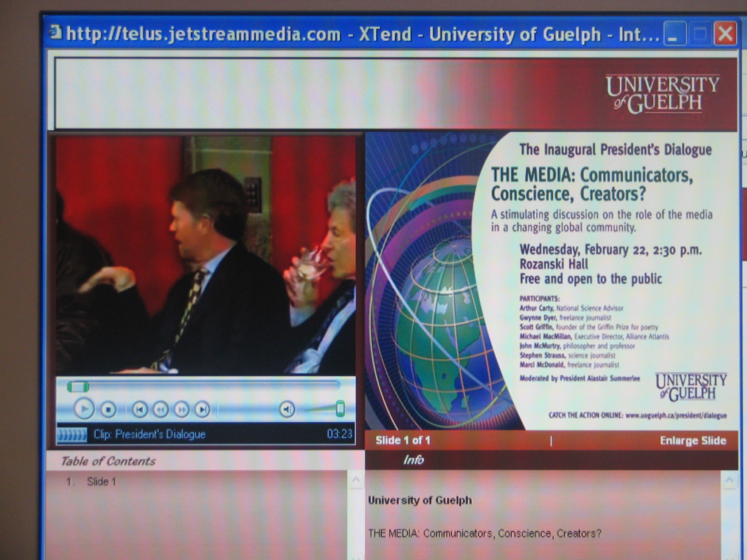Click the browser page icon in title bar

55,32
